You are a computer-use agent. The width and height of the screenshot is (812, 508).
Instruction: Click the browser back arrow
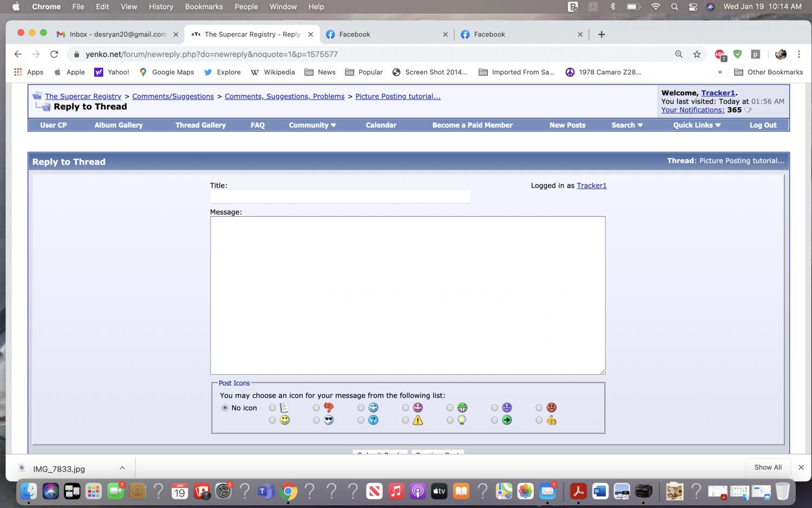tap(18, 54)
